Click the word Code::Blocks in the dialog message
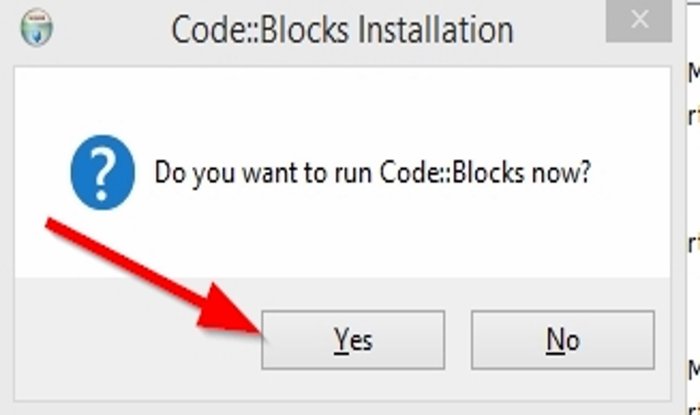The width and height of the screenshot is (700, 415). pyautogui.click(x=451, y=172)
